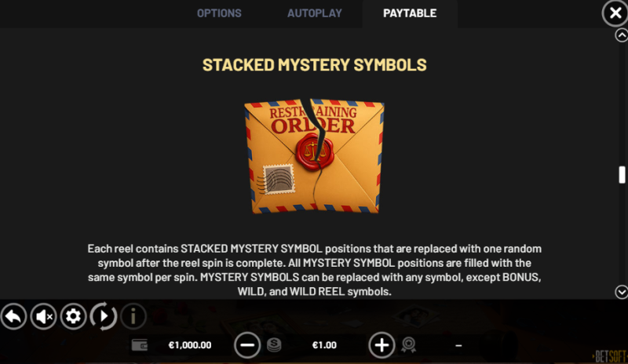
Task: Click the info icon
Action: pos(133,316)
